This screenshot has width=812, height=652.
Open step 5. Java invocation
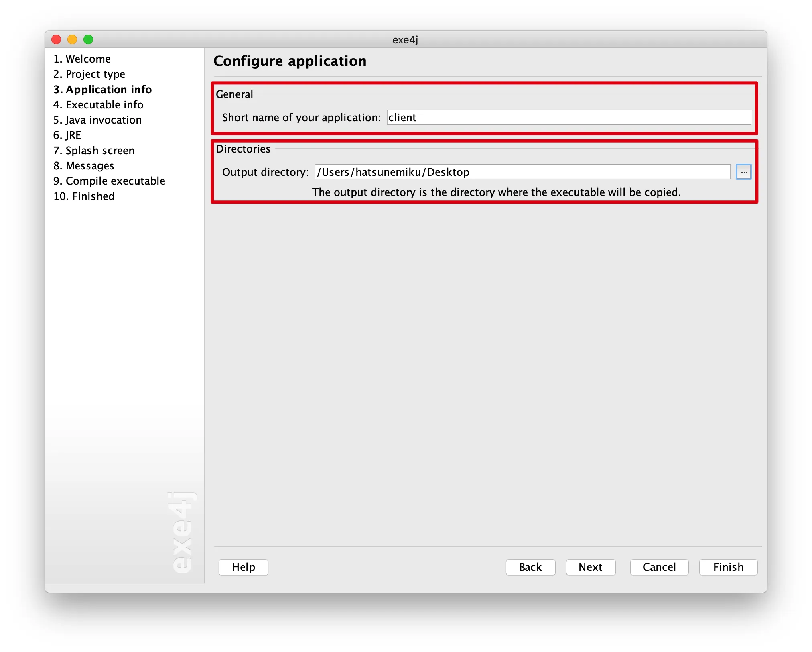[97, 120]
